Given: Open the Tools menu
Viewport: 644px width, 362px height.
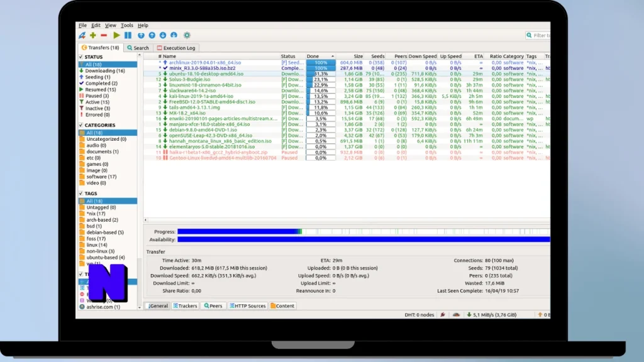Looking at the screenshot, I should [126, 25].
